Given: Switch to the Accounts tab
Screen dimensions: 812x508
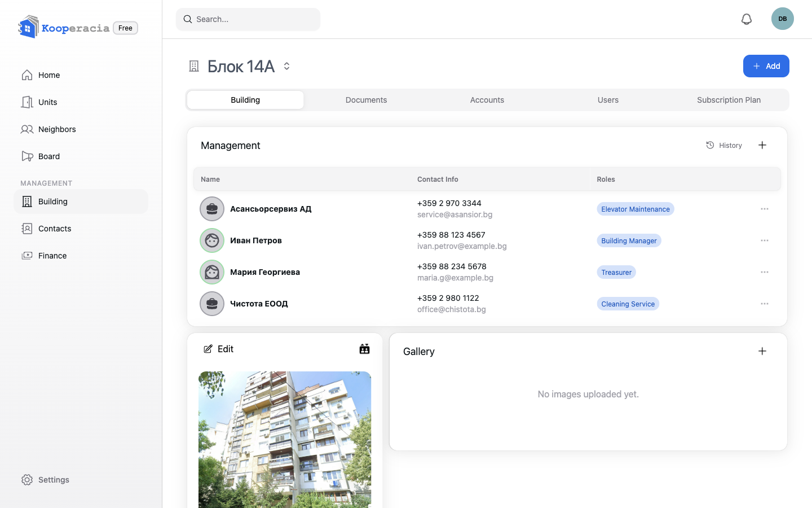Looking at the screenshot, I should point(487,100).
